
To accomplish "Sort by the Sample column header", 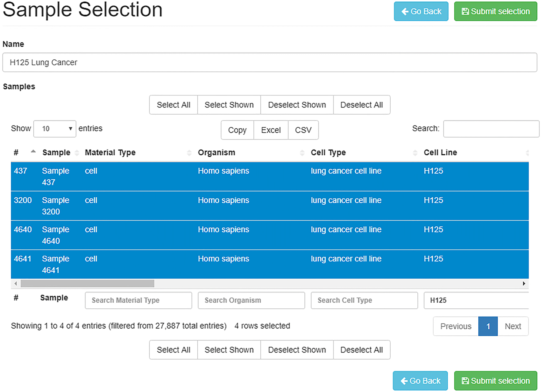I will pos(60,152).
